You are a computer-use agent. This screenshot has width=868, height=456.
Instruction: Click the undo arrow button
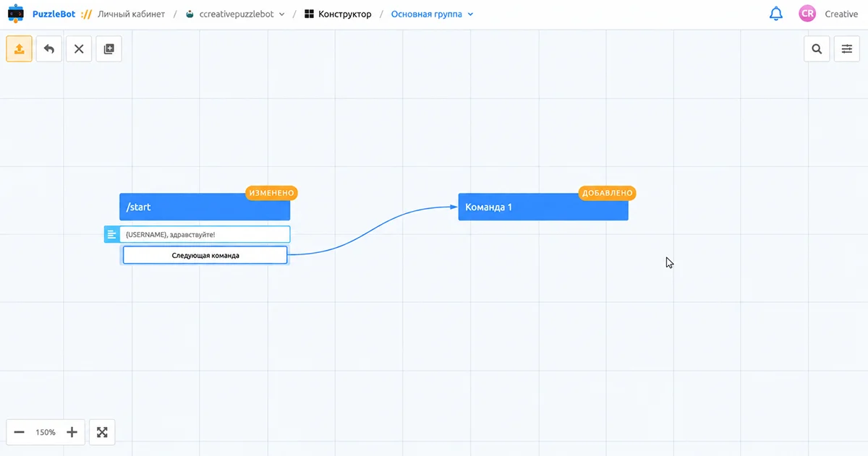click(x=49, y=49)
